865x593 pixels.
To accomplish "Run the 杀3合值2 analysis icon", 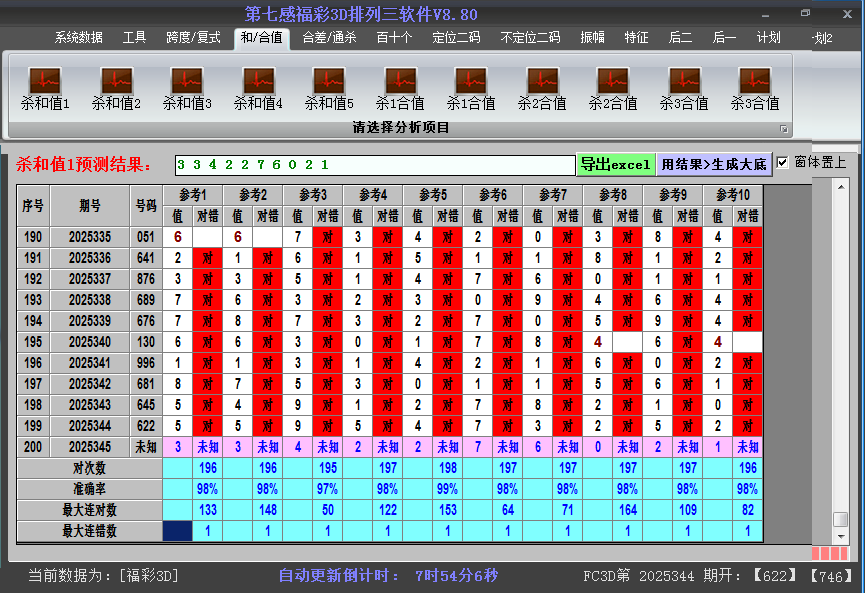I will pyautogui.click(x=755, y=81).
